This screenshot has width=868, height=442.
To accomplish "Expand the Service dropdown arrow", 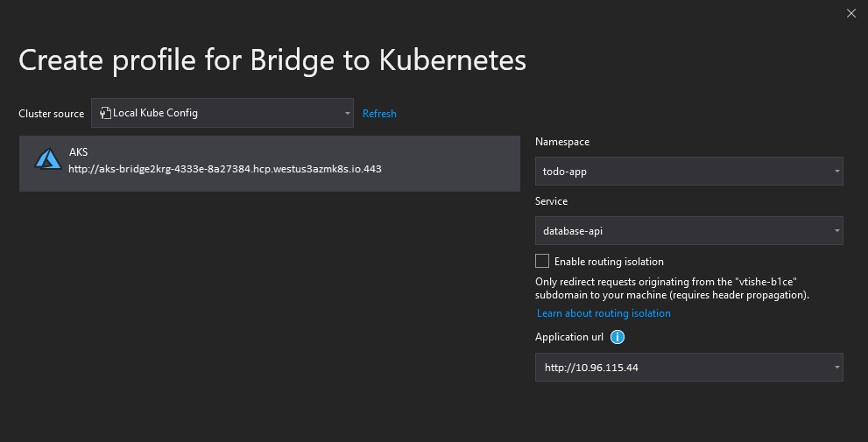I will pos(836,231).
